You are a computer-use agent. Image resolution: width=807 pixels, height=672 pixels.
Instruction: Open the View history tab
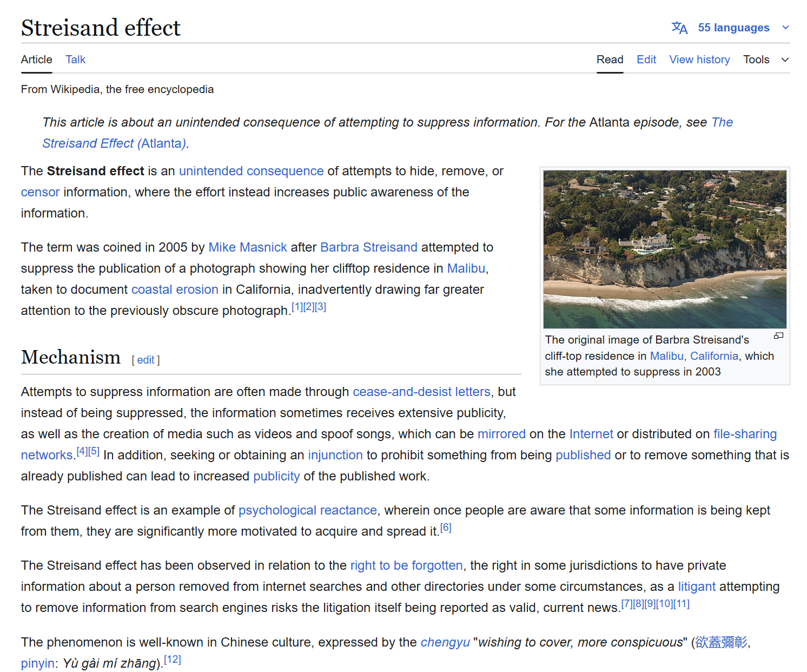coord(699,60)
